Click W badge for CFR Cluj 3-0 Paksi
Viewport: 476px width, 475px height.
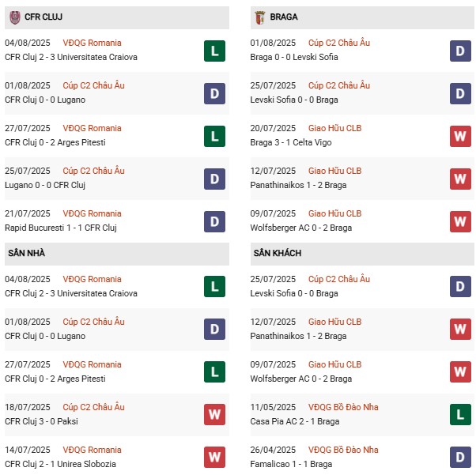click(x=214, y=415)
